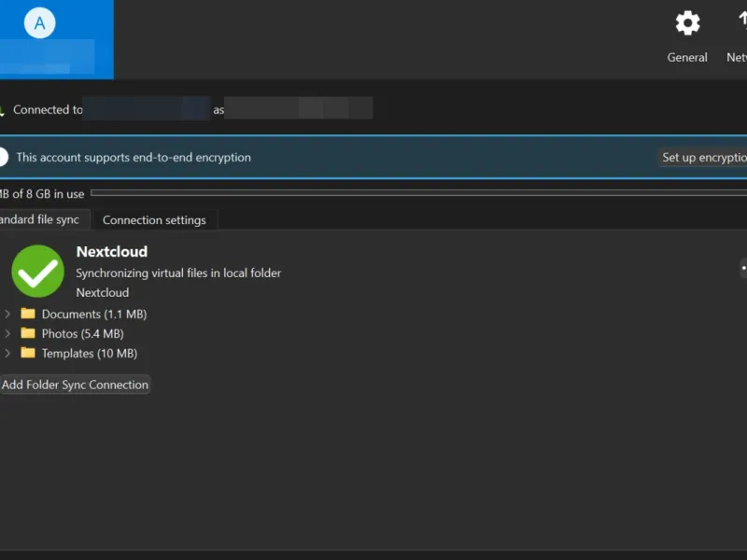Click the Documents folder icon
Viewport: 747px width, 560px height.
click(28, 314)
